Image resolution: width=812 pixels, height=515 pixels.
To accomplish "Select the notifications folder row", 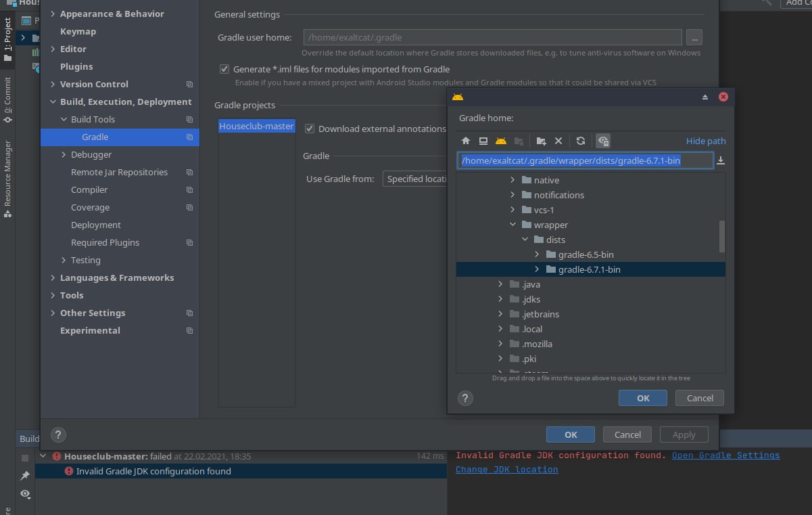I will (590, 195).
